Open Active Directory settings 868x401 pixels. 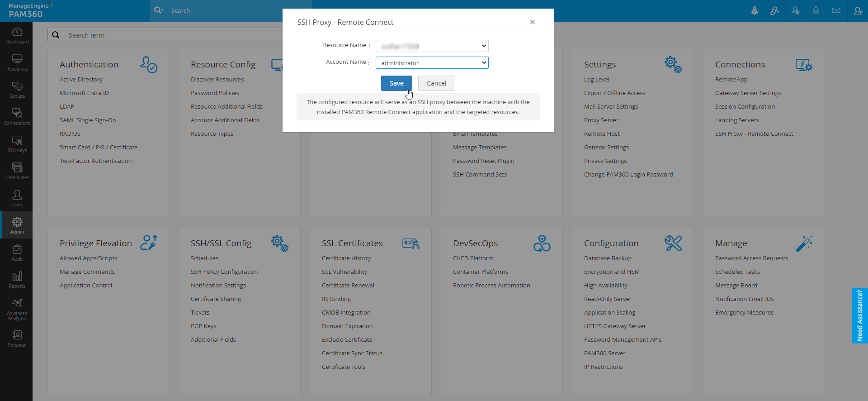click(x=81, y=79)
